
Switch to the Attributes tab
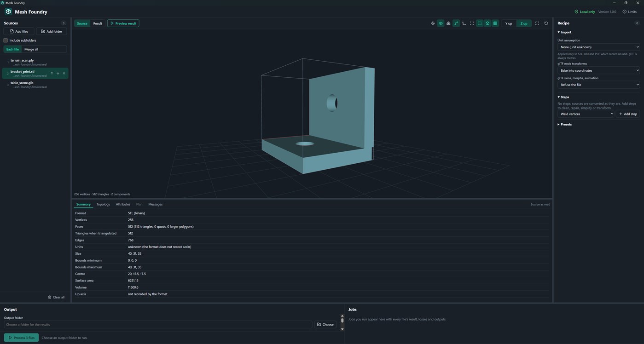(123, 204)
